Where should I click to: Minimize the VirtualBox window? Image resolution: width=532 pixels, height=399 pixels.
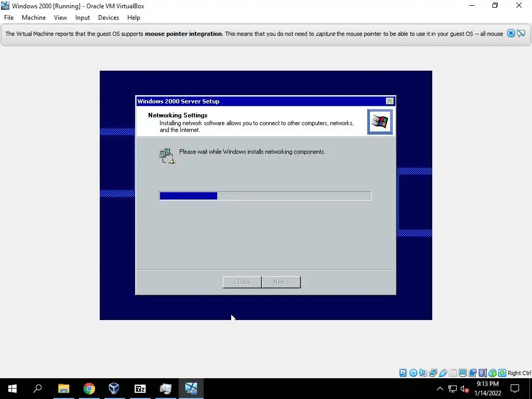pyautogui.click(x=472, y=5)
